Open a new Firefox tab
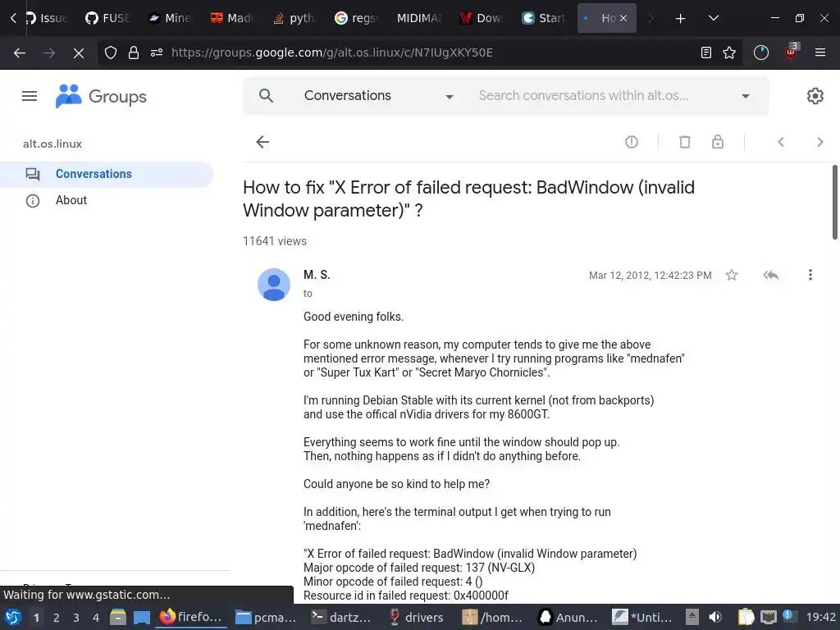 (x=680, y=19)
